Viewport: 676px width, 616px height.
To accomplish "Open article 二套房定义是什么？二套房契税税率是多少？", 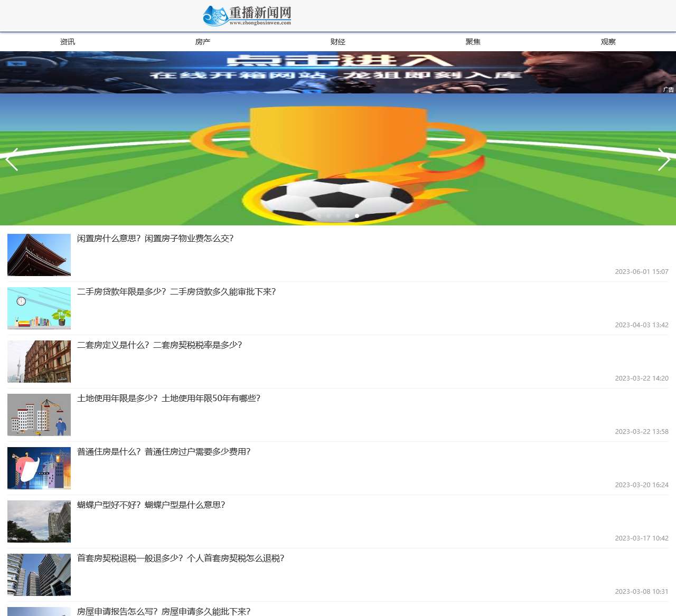I will [x=159, y=345].
